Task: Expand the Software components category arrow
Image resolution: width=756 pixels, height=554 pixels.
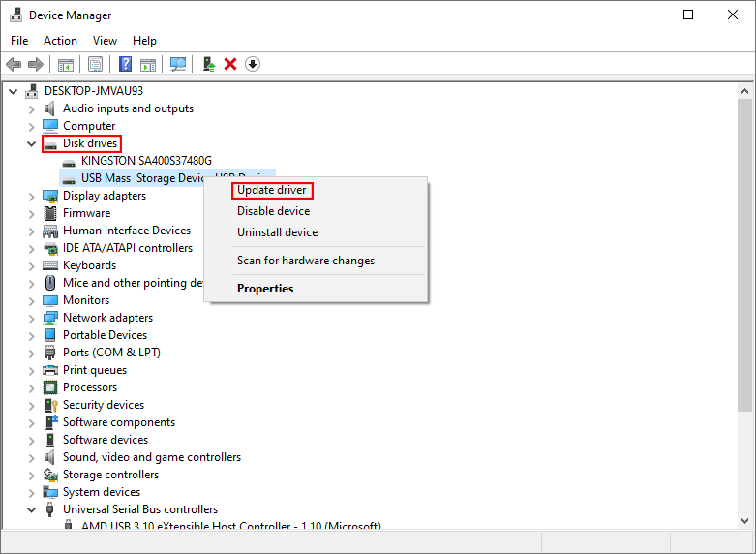Action: pos(31,422)
